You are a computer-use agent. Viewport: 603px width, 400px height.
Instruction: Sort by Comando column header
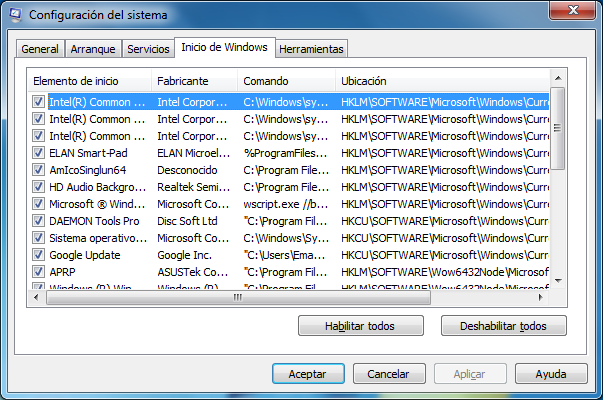coord(287,81)
